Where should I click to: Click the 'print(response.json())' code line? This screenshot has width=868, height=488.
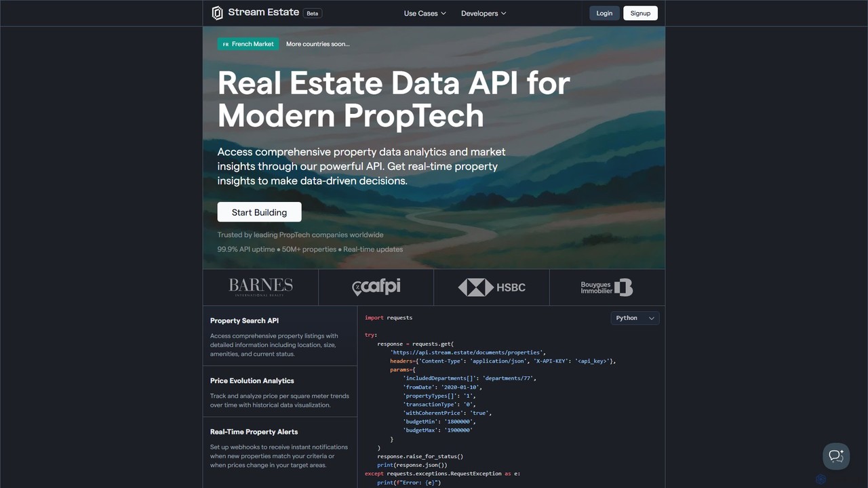pyautogui.click(x=412, y=465)
